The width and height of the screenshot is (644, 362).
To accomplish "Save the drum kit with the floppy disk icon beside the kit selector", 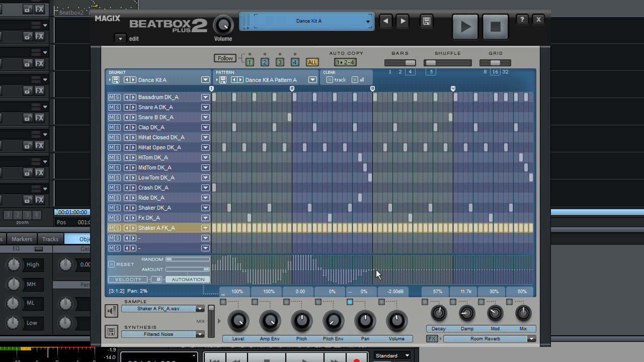I will click(x=426, y=21).
